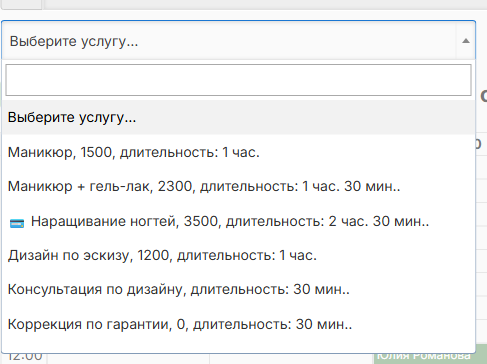This screenshot has height=364, width=487.
Task: Choose 'Коррекция по гарантии, 0' option
Action: click(x=238, y=324)
